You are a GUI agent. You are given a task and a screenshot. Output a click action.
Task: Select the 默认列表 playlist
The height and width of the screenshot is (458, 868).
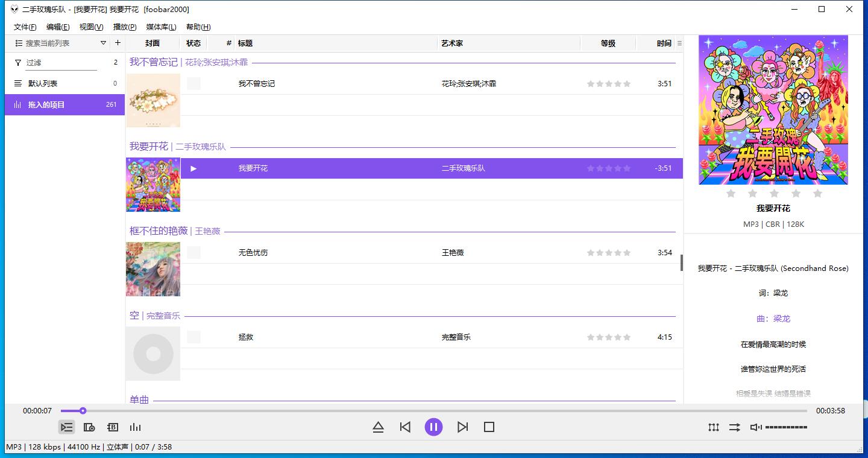tap(65, 84)
